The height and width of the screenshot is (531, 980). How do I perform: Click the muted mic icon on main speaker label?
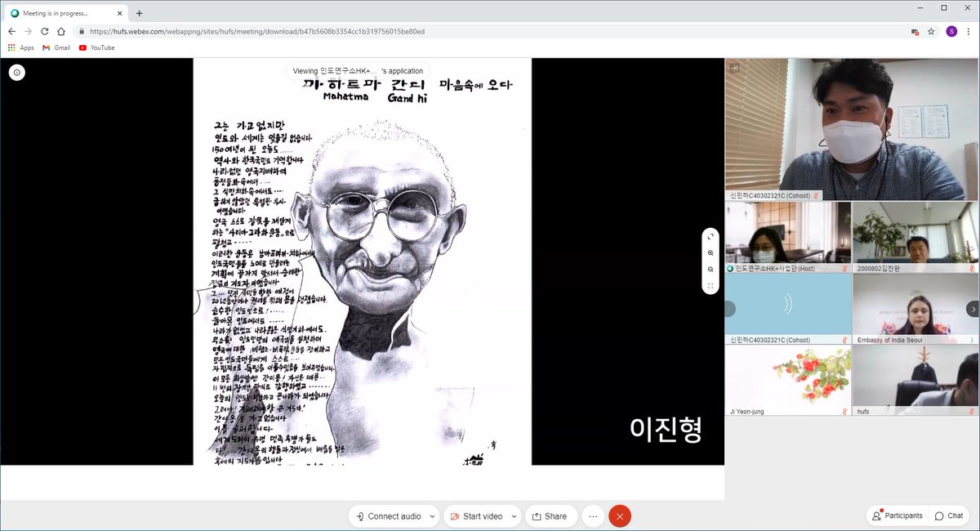(x=817, y=196)
